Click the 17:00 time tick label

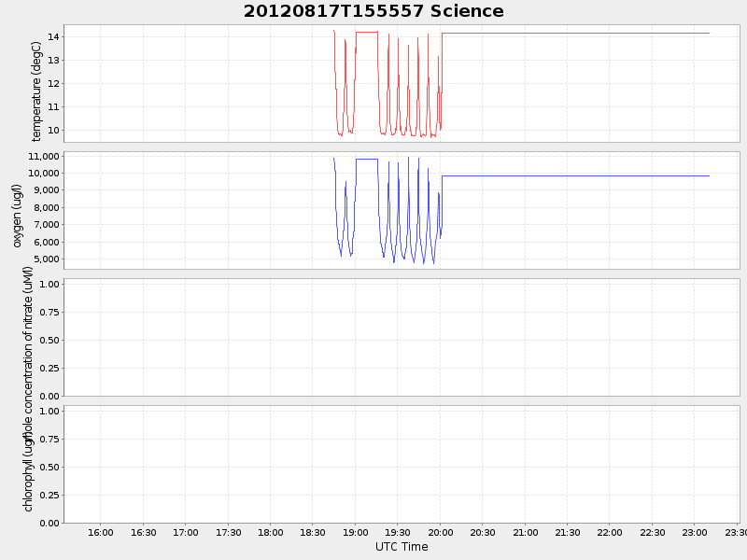185,532
